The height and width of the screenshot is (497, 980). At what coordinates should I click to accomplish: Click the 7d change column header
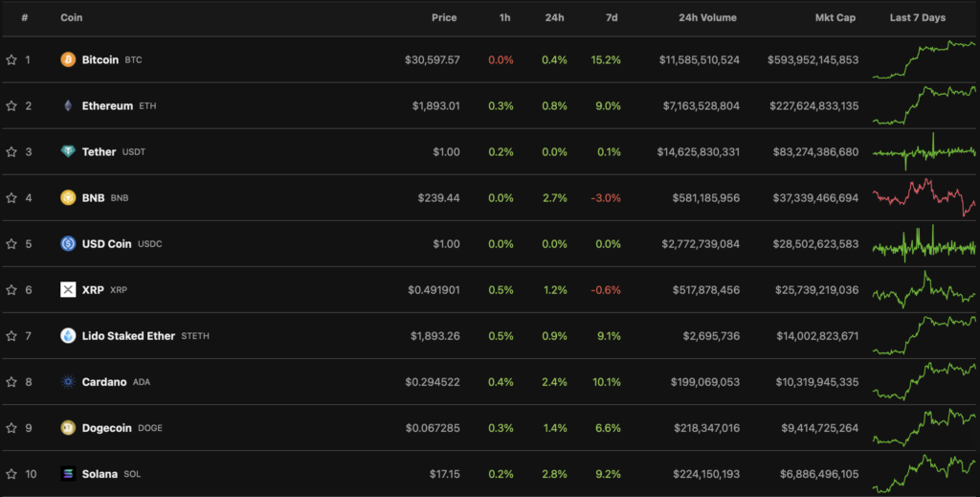coord(612,17)
